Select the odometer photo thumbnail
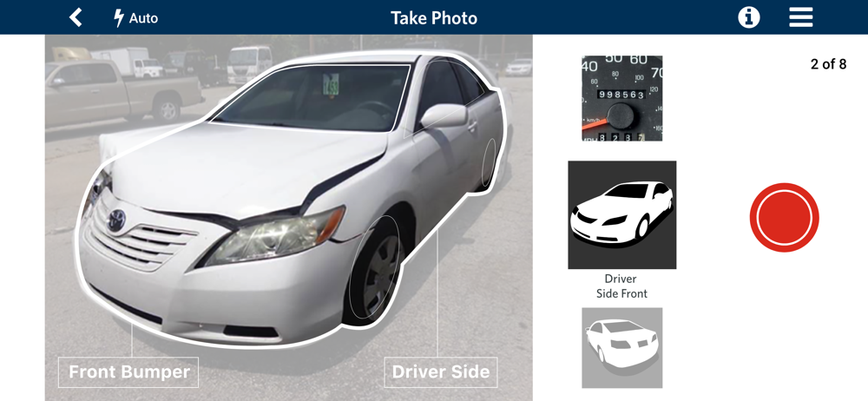The width and height of the screenshot is (868, 401). [621, 98]
